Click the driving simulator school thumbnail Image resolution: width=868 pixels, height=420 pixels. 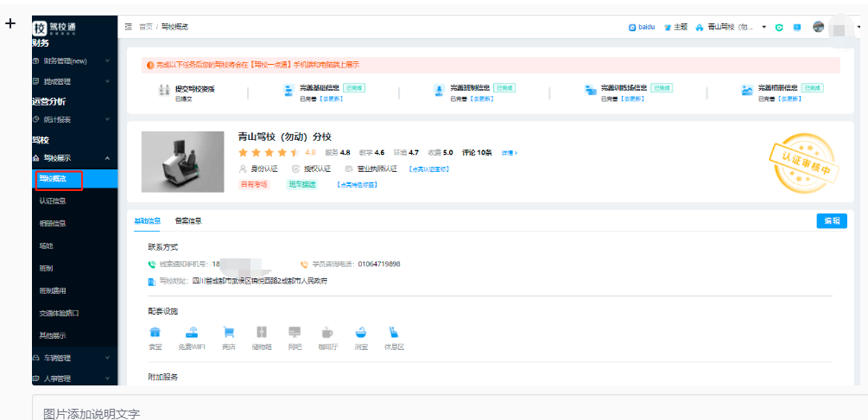pyautogui.click(x=183, y=162)
